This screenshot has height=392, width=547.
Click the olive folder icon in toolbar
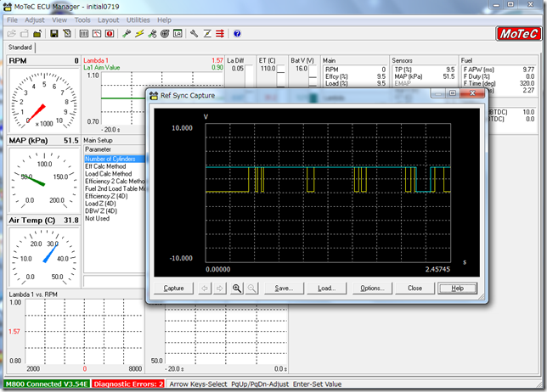pyautogui.click(x=37, y=34)
